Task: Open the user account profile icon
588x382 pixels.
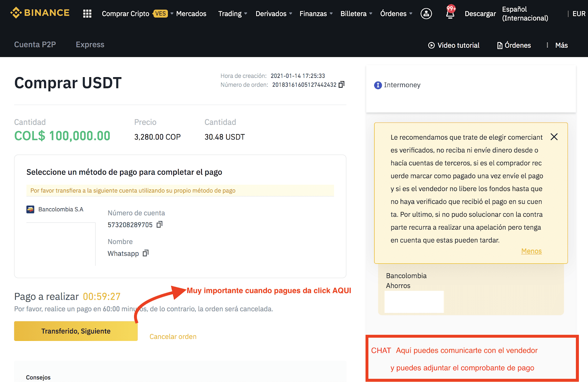Action: [x=426, y=14]
